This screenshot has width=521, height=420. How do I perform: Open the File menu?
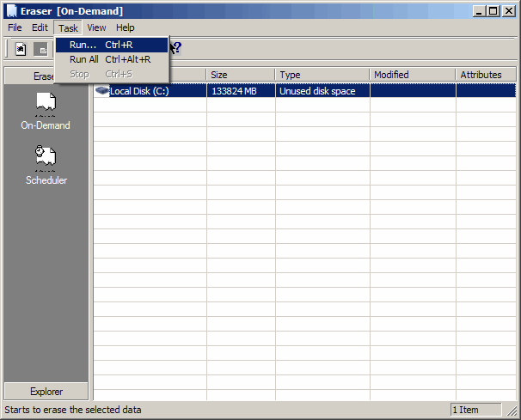(x=15, y=27)
